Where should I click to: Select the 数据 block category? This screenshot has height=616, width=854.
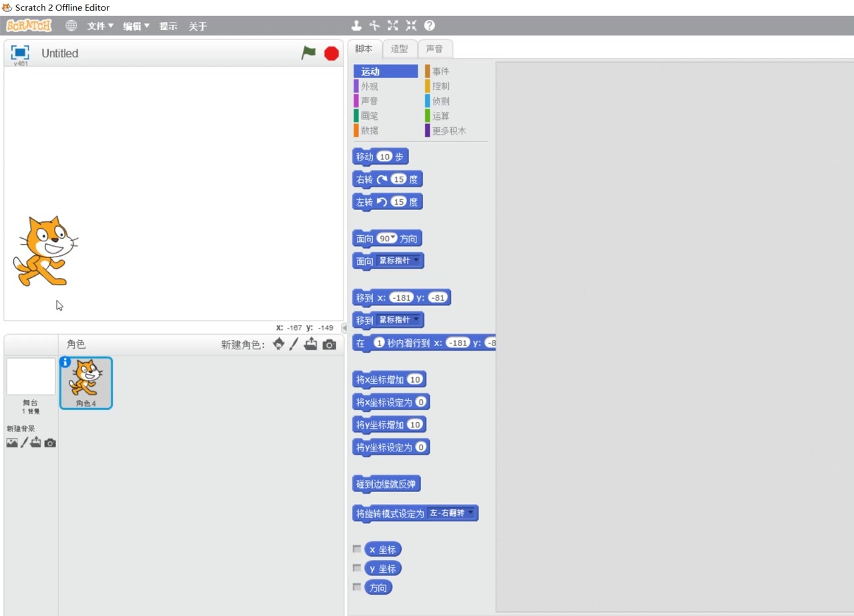click(x=386, y=131)
